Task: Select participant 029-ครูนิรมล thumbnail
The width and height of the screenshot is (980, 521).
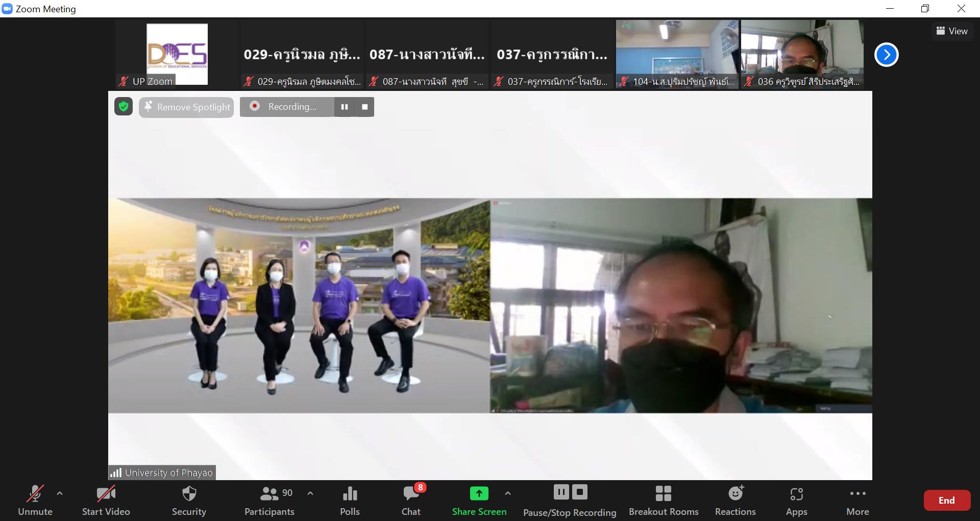Action: (x=302, y=55)
